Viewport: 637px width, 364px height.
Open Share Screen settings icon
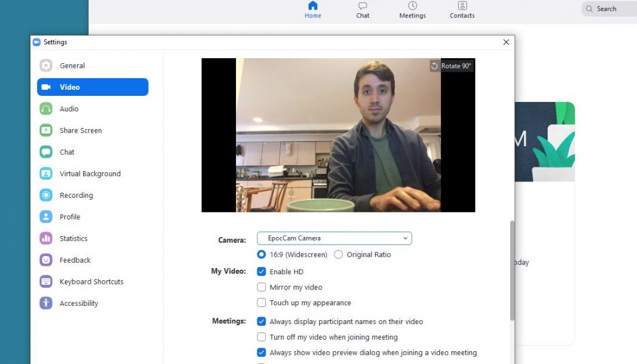point(46,130)
